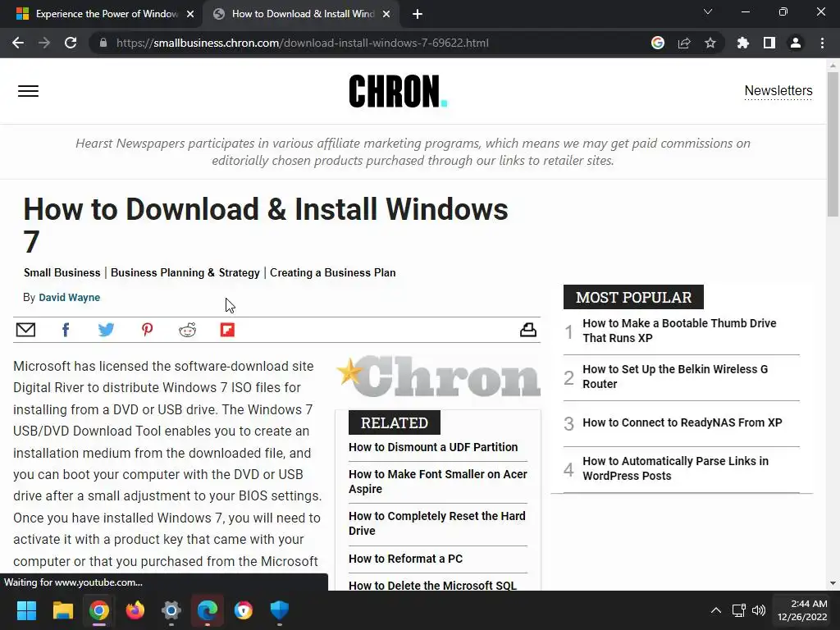Open the Extensions puzzle icon
840x630 pixels.
point(743,43)
